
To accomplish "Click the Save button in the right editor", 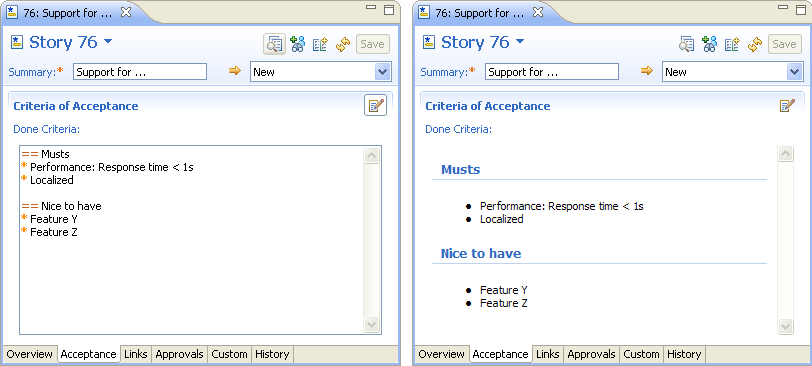I will tap(785, 45).
